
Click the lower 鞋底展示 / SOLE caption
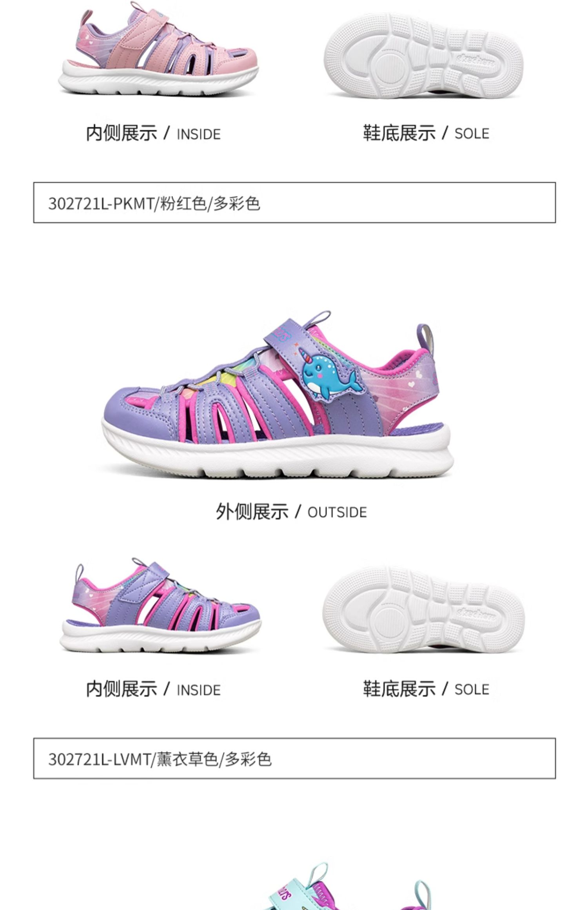[x=426, y=689]
